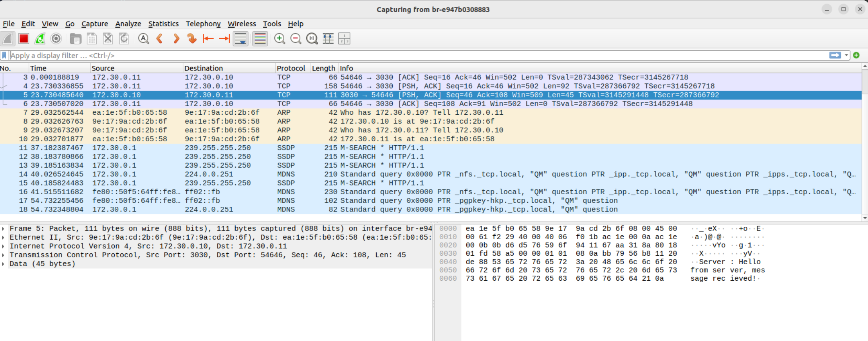The image size is (868, 341).
Task: Apply the display filter arrow button
Action: pos(835,56)
